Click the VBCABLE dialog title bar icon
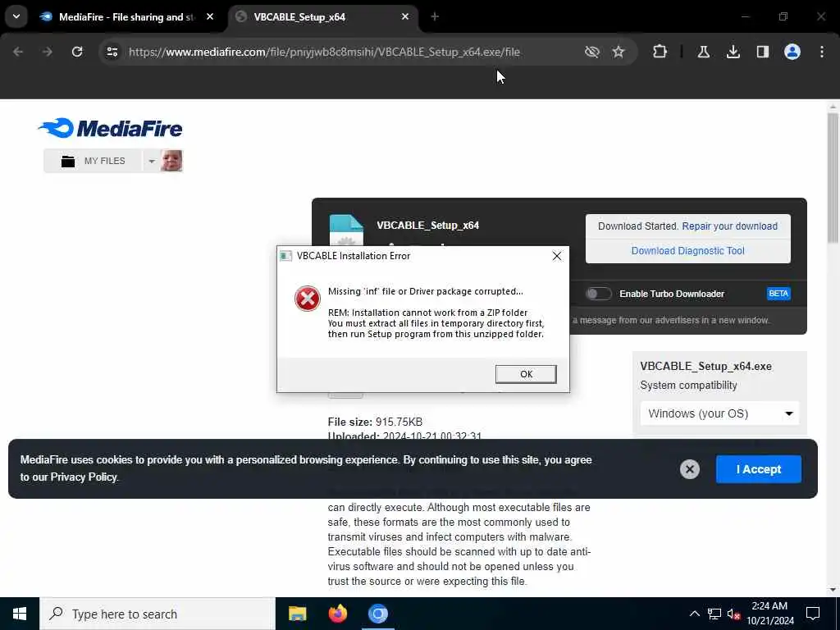This screenshot has width=840, height=630. tap(286, 256)
